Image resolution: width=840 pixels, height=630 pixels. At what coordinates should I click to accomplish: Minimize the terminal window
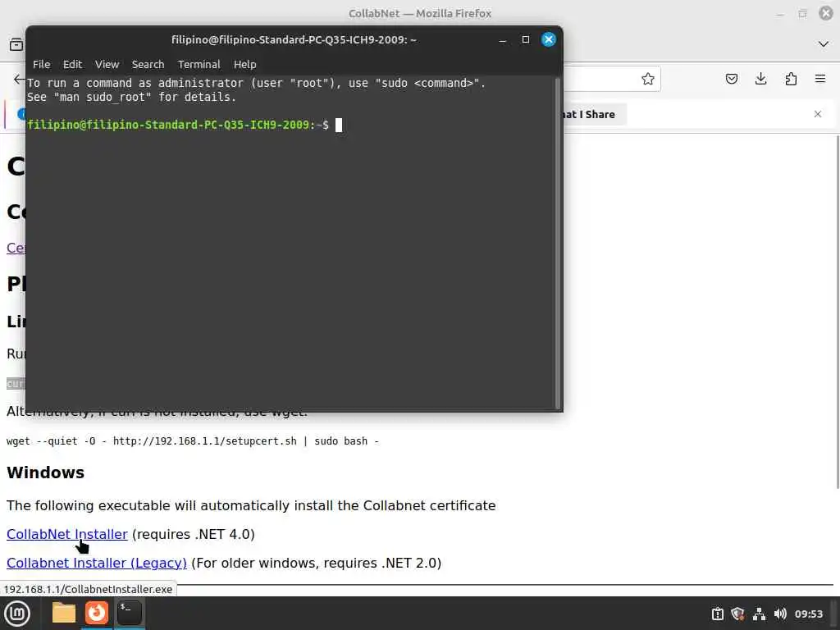click(503, 39)
